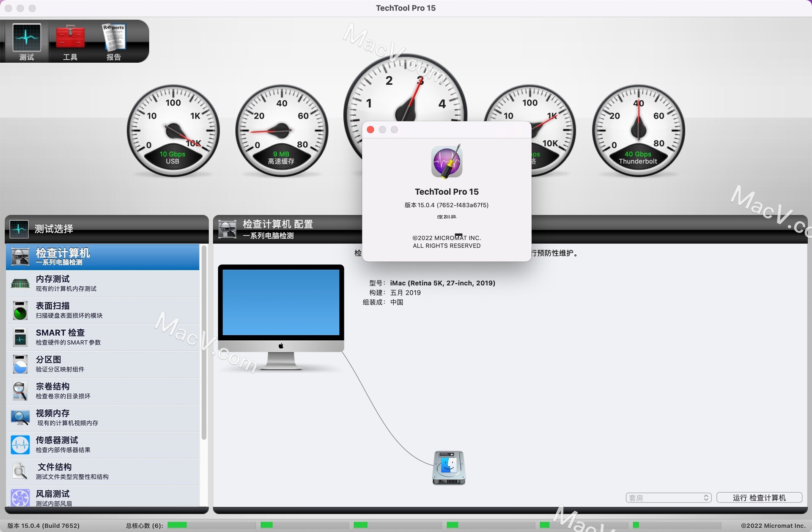Open the 测试 (Tests) toolbar section
Image resolution: width=812 pixels, height=532 pixels.
(x=26, y=42)
